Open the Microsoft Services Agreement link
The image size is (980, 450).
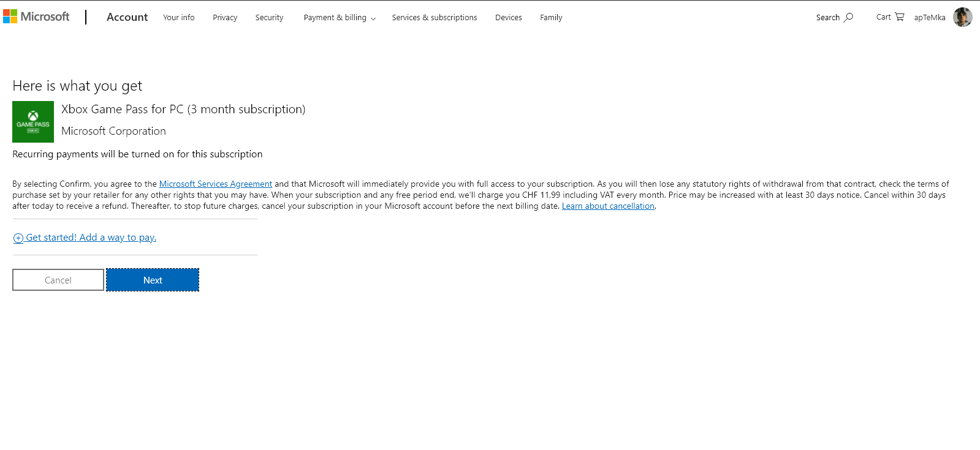[x=216, y=184]
